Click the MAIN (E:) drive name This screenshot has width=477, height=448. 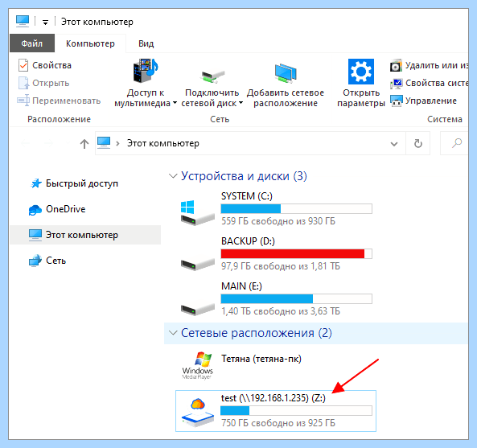coord(241,286)
